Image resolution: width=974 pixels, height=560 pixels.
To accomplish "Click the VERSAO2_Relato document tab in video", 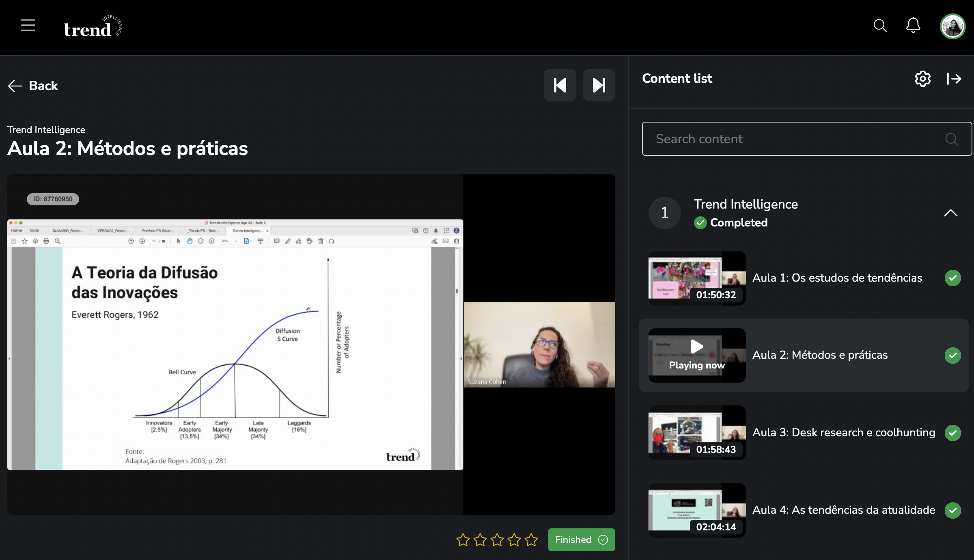I will click(x=113, y=230).
